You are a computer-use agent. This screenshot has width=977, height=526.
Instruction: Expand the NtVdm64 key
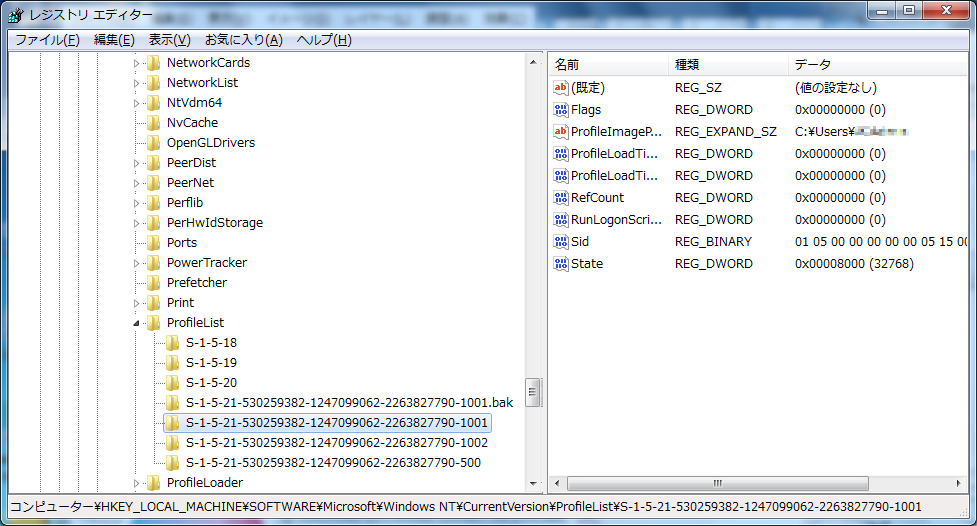136,103
